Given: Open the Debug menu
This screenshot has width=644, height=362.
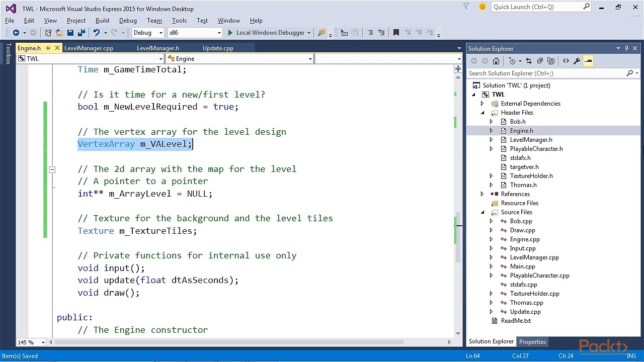Looking at the screenshot, I should pos(128,21).
